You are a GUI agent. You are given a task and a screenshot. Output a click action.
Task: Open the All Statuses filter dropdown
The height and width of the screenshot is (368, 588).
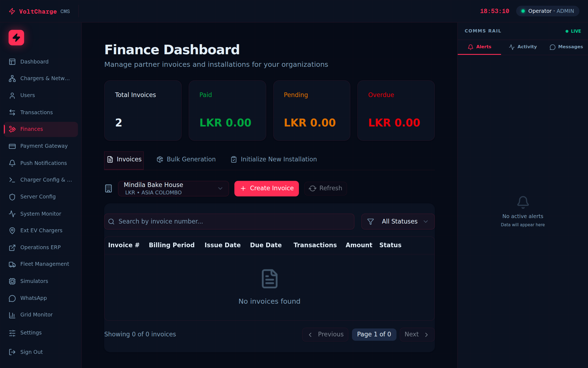pos(398,221)
